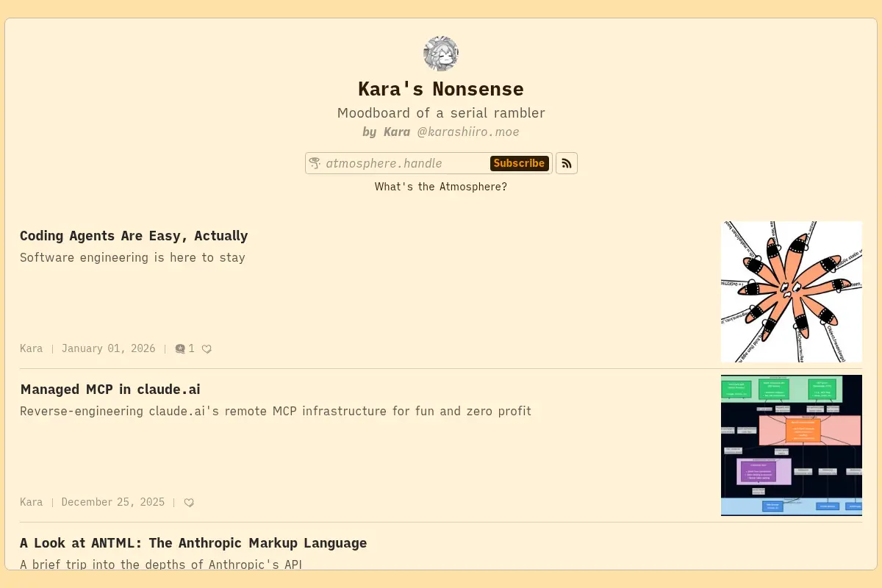This screenshot has width=882, height=588.
Task: Open the Managed MCP in claude.ai post
Action: pos(110,390)
